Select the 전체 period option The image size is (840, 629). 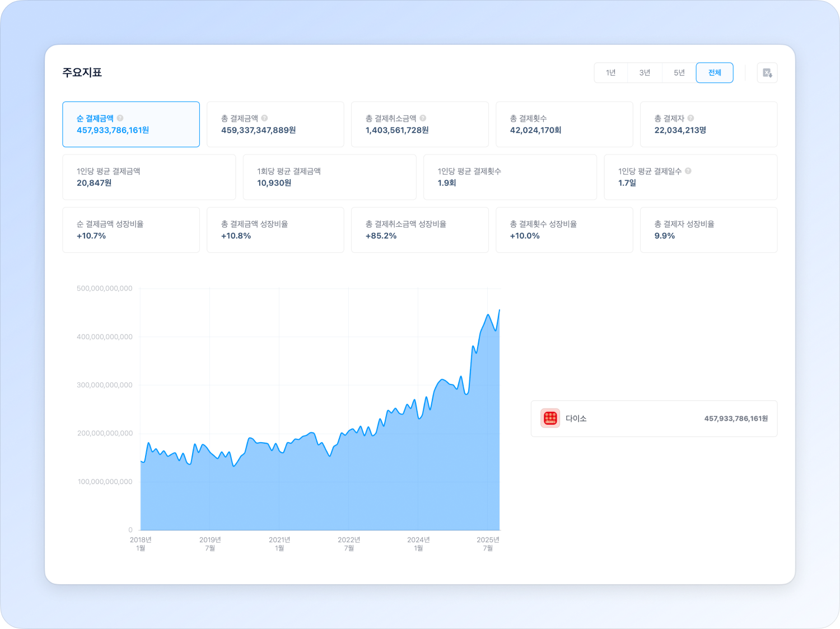coord(714,73)
